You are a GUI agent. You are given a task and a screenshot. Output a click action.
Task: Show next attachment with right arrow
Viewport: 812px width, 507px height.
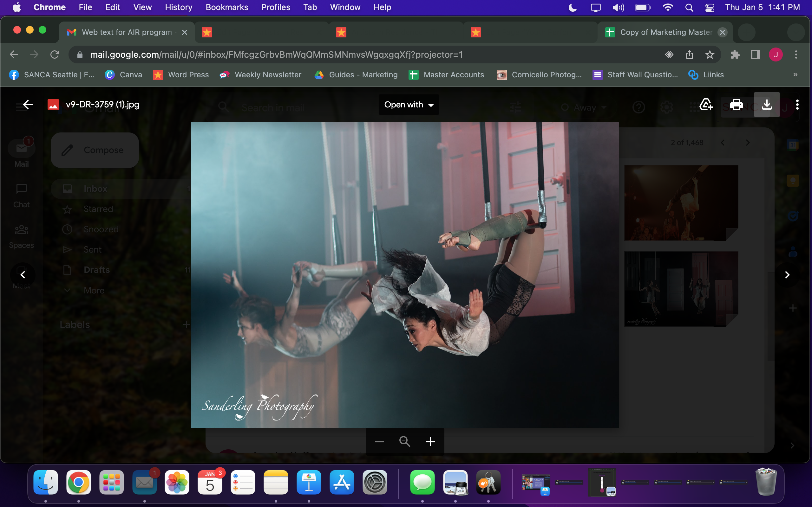(787, 275)
